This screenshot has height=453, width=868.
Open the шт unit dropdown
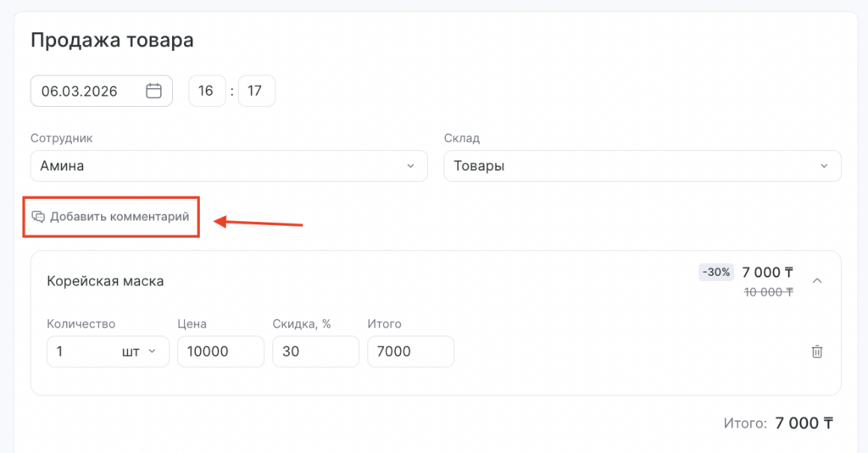click(x=139, y=351)
